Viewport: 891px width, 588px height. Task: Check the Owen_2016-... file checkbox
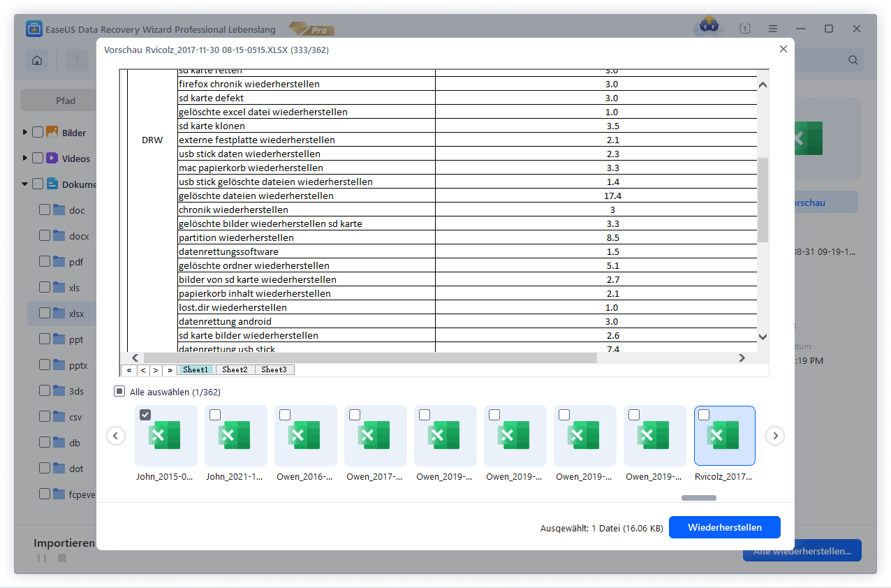pos(285,415)
